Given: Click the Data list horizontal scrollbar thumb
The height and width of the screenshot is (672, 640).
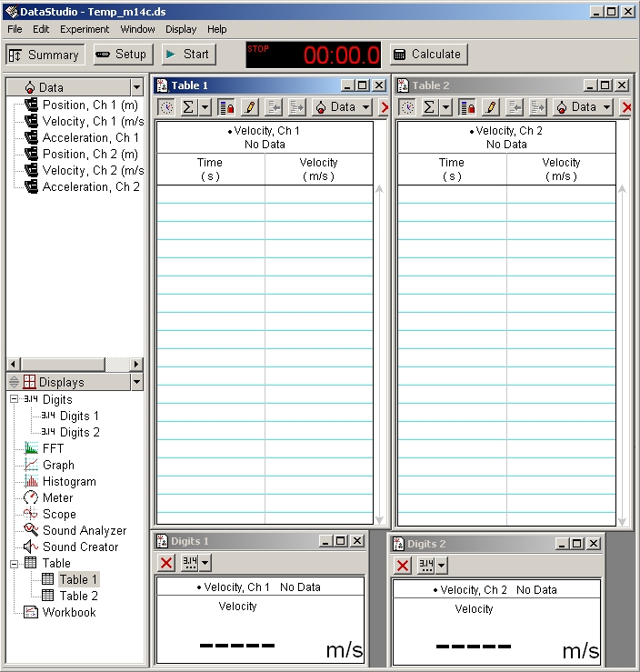Looking at the screenshot, I should pyautogui.click(x=63, y=364).
